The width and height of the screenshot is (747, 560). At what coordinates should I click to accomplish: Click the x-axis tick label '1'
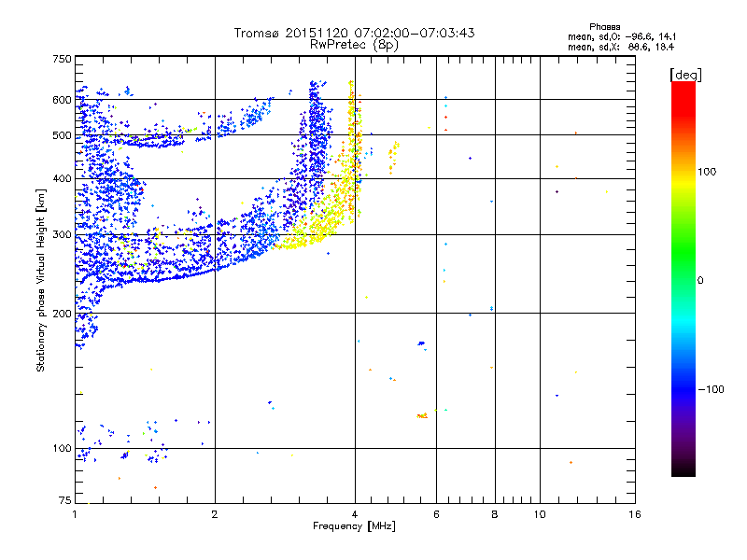coord(75,514)
